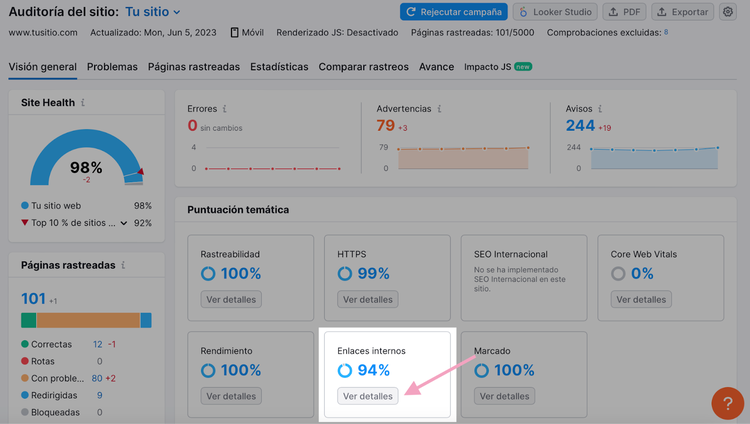
Task: Click the Puntuación temática heading
Action: click(x=238, y=210)
